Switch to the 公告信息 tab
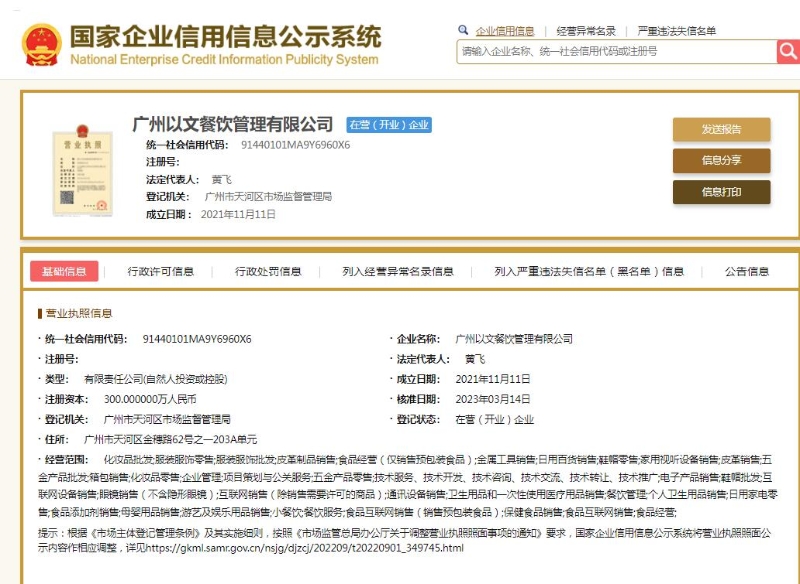The image size is (800, 584). tap(747, 271)
